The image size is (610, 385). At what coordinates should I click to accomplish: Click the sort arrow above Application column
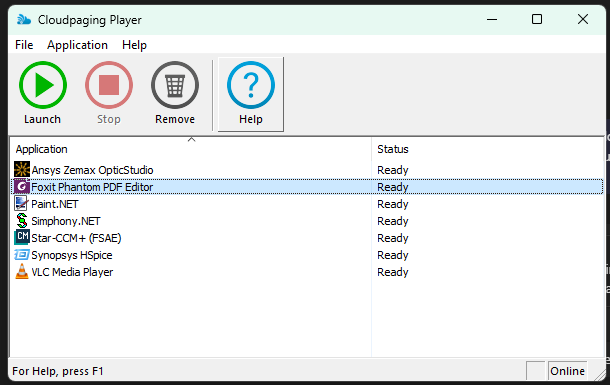[191, 139]
